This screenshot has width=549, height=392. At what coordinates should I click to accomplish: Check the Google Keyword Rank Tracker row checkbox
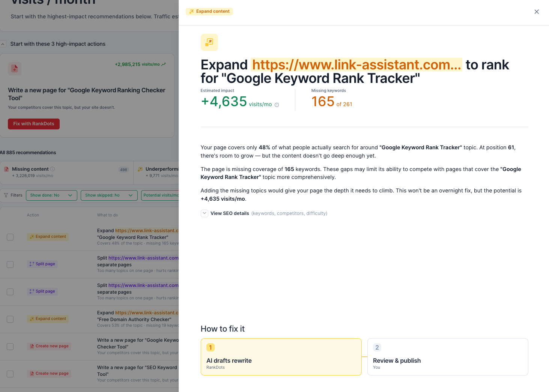(10, 237)
